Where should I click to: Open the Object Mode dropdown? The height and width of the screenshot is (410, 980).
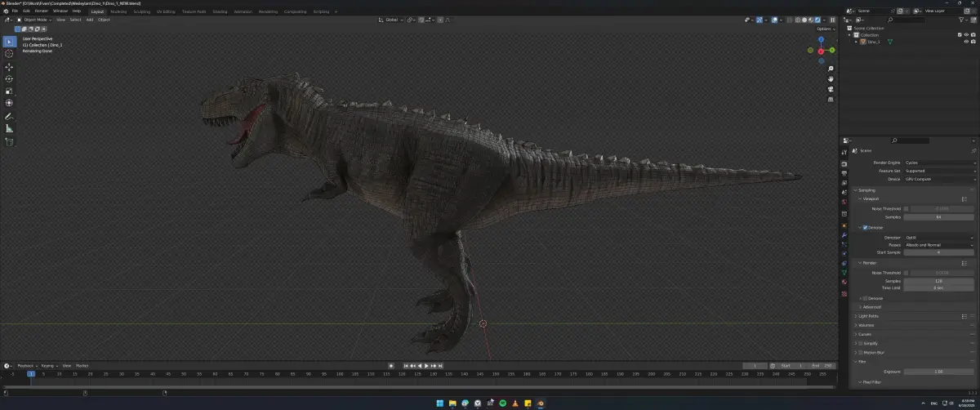click(x=35, y=20)
